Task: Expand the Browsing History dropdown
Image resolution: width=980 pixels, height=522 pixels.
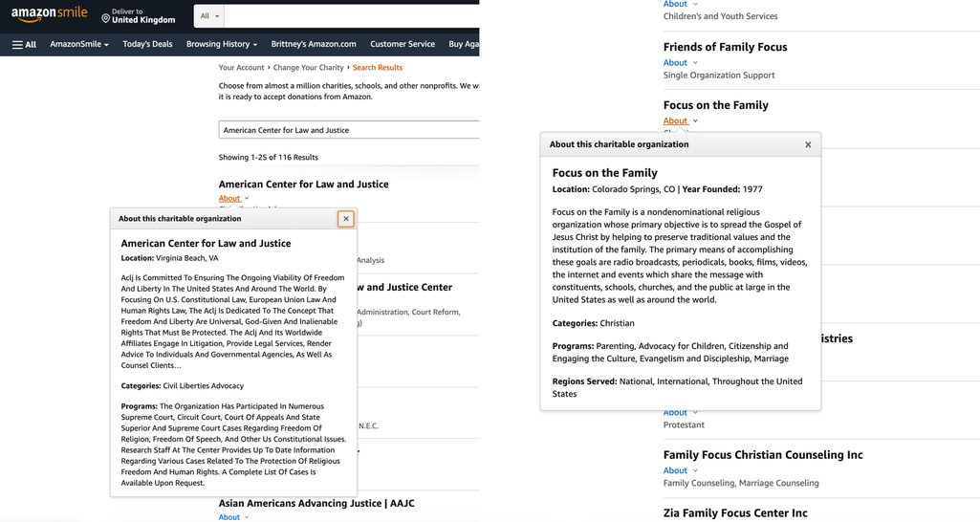Action: pyautogui.click(x=222, y=44)
